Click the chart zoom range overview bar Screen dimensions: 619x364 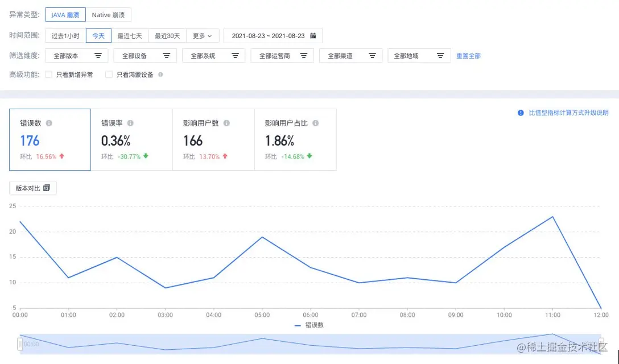coord(310,344)
